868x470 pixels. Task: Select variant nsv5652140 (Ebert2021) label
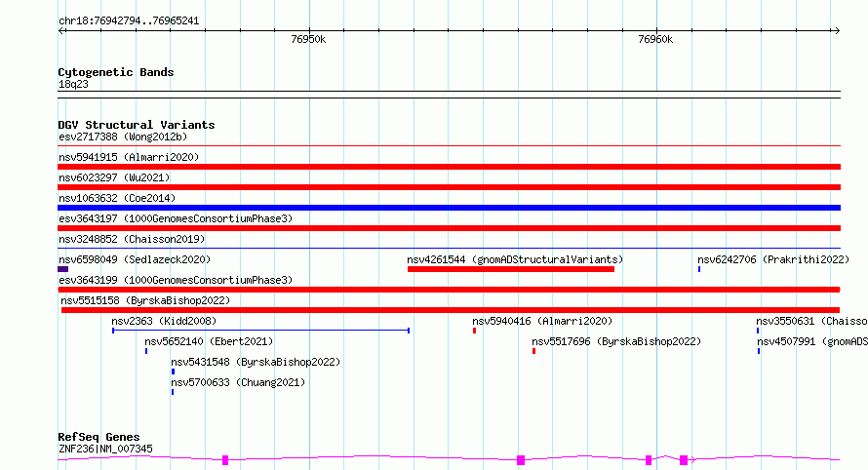209,341
